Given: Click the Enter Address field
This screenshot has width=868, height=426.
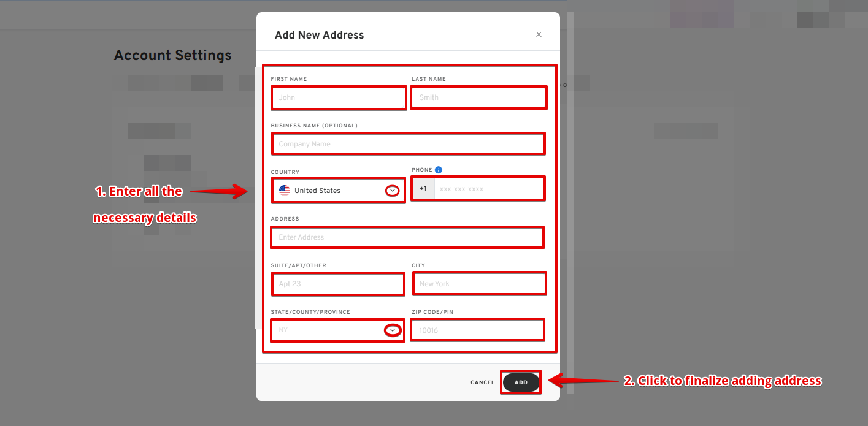Looking at the screenshot, I should pos(407,237).
